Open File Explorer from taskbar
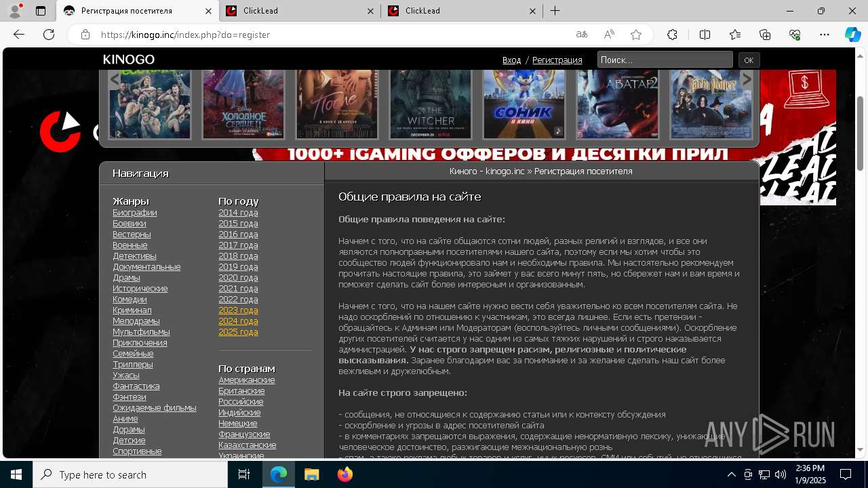Image resolution: width=868 pixels, height=488 pixels. (x=311, y=474)
